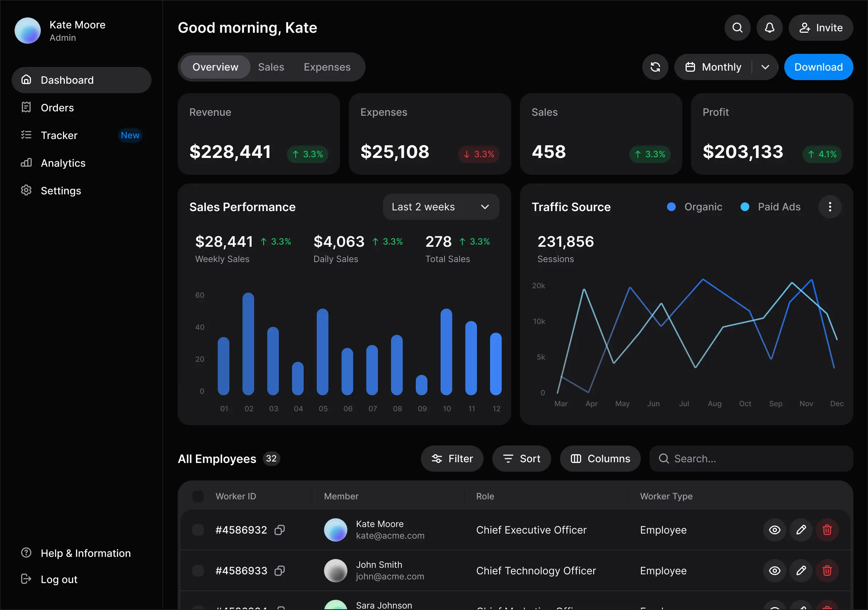
Task: Invite a new team member
Action: 821,28
